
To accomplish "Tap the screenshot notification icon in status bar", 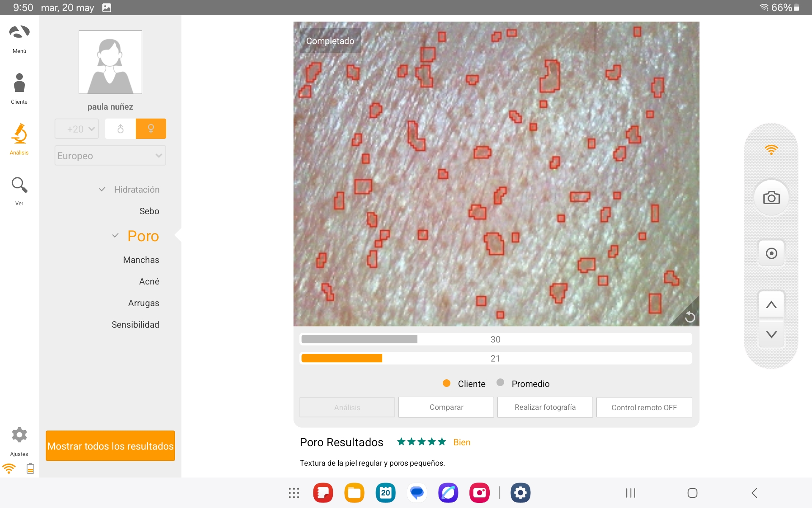I will (107, 8).
